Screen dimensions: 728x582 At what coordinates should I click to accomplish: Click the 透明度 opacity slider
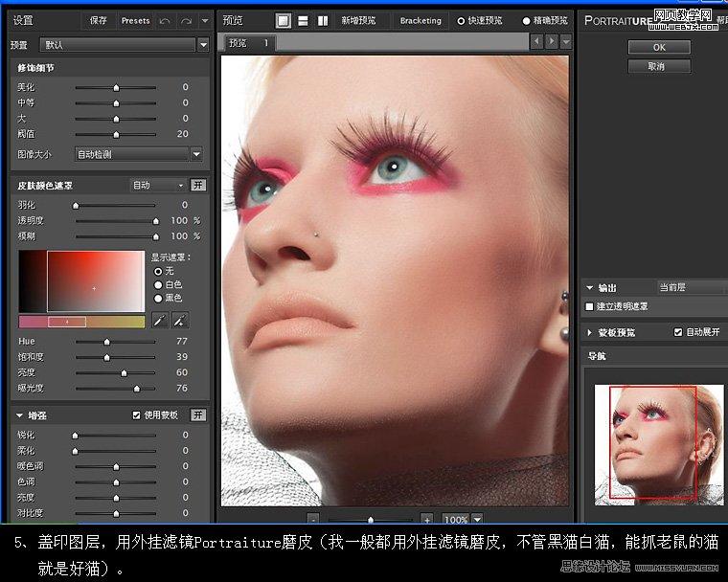point(116,221)
